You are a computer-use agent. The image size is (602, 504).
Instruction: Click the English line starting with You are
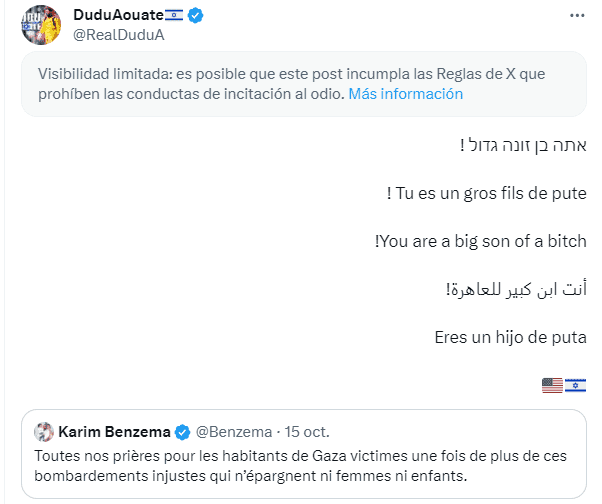click(x=480, y=241)
